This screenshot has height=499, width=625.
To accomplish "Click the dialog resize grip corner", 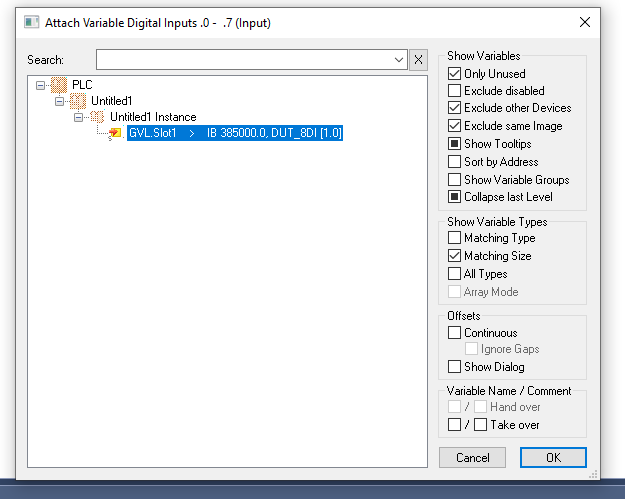I will (593, 473).
